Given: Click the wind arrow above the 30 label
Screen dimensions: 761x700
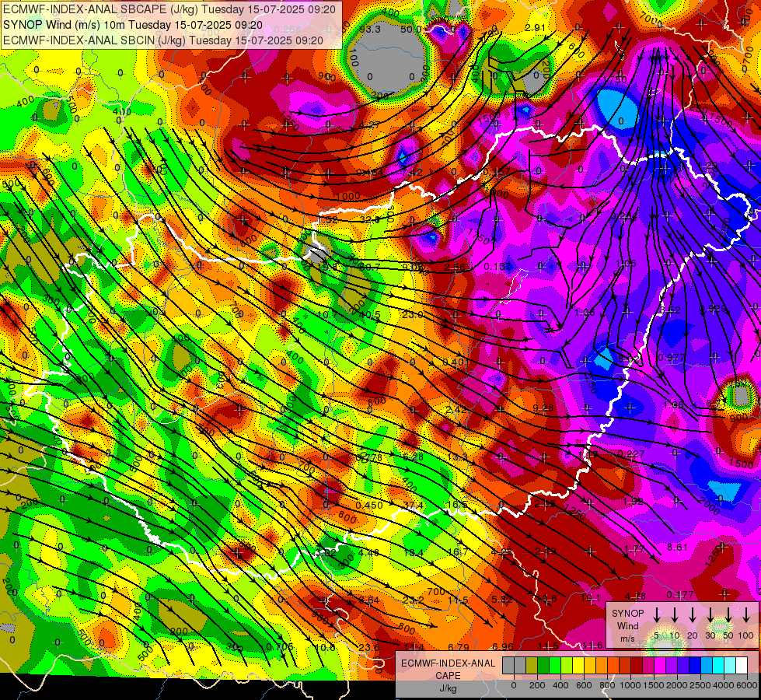Looking at the screenshot, I should pyautogui.click(x=710, y=614).
